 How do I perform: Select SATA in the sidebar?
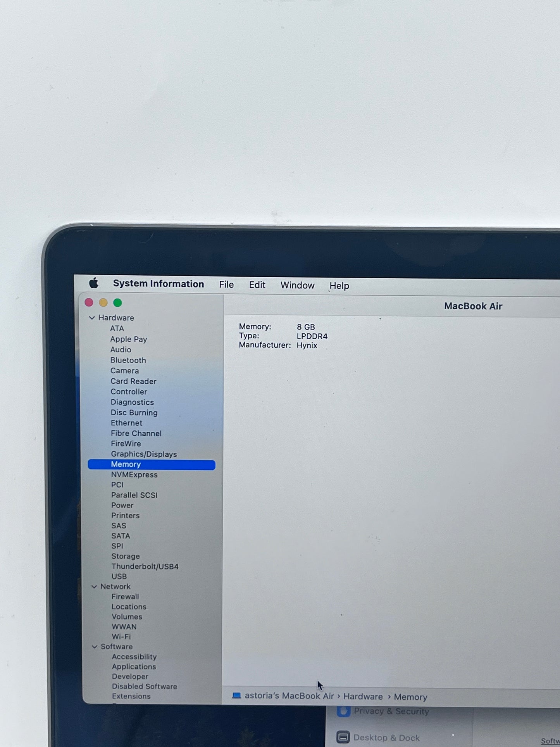pyautogui.click(x=121, y=536)
